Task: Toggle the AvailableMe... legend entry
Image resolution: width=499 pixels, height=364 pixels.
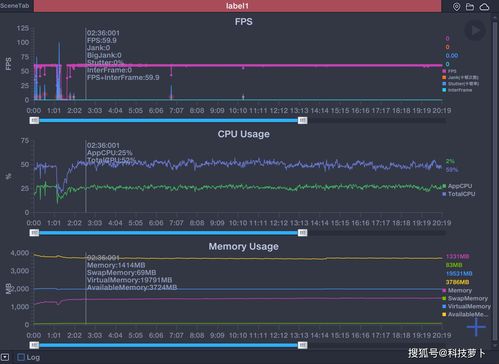Action: pyautogui.click(x=465, y=314)
